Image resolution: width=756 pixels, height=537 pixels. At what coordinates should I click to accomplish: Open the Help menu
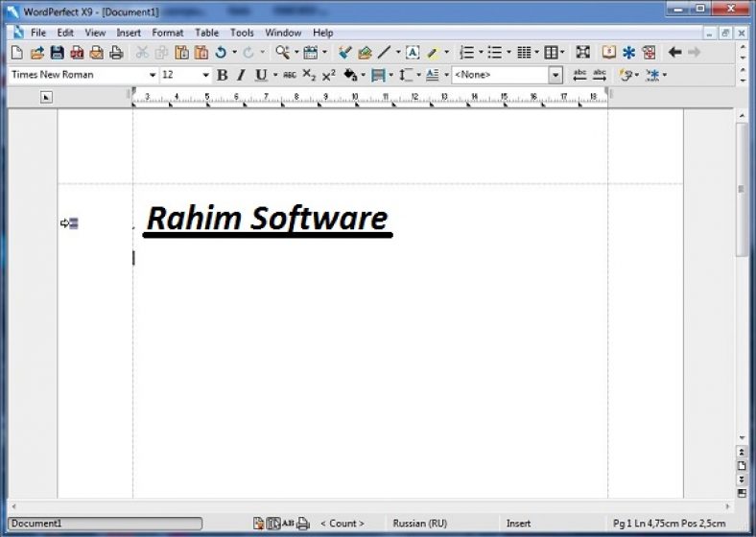322,33
